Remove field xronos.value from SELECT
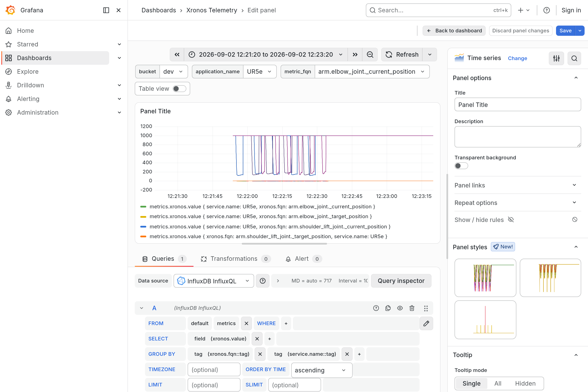588x392 pixels. (x=257, y=339)
